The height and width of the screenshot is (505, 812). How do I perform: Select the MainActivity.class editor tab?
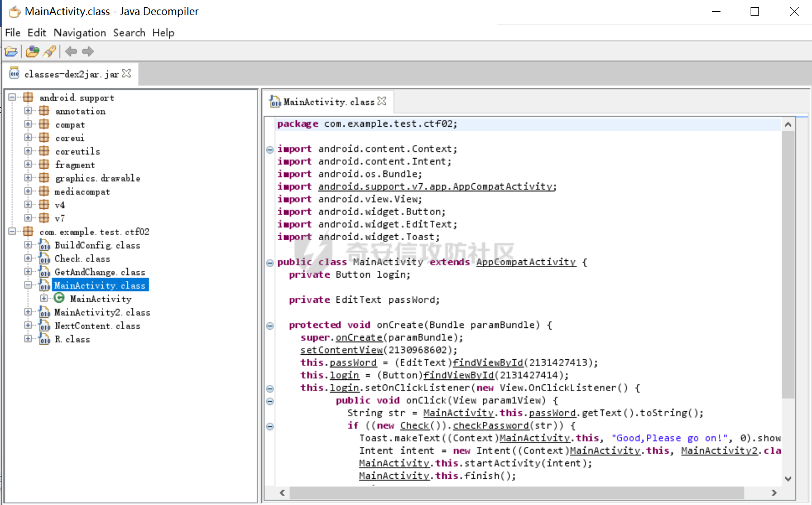tap(328, 102)
